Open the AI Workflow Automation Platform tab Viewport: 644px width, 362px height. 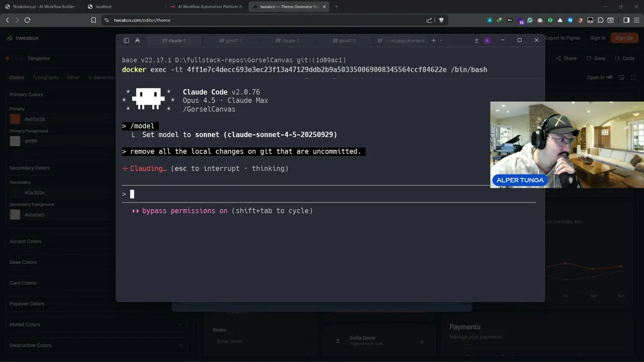coord(206,7)
